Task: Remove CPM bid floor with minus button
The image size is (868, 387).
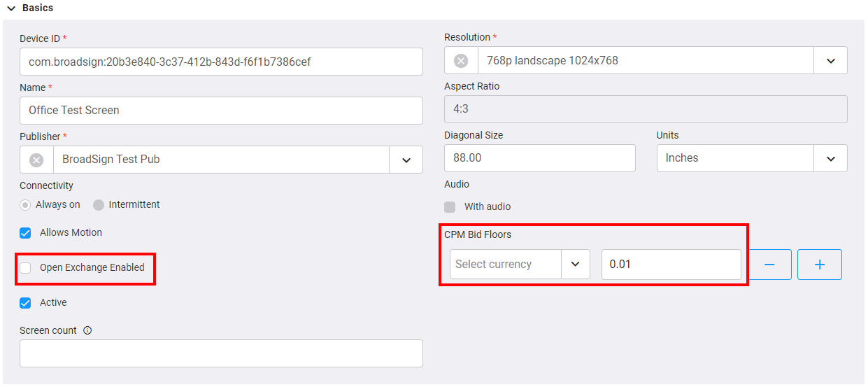Action: click(x=769, y=265)
